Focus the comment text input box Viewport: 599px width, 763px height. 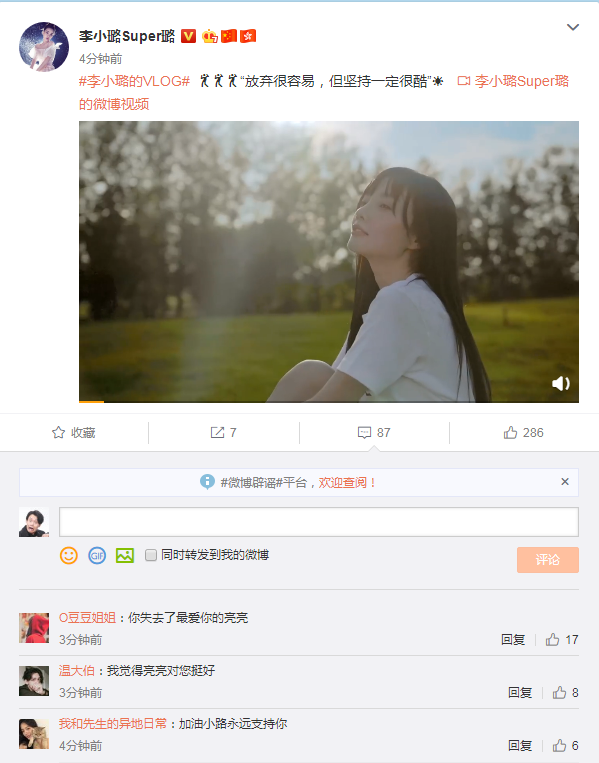coord(319,522)
